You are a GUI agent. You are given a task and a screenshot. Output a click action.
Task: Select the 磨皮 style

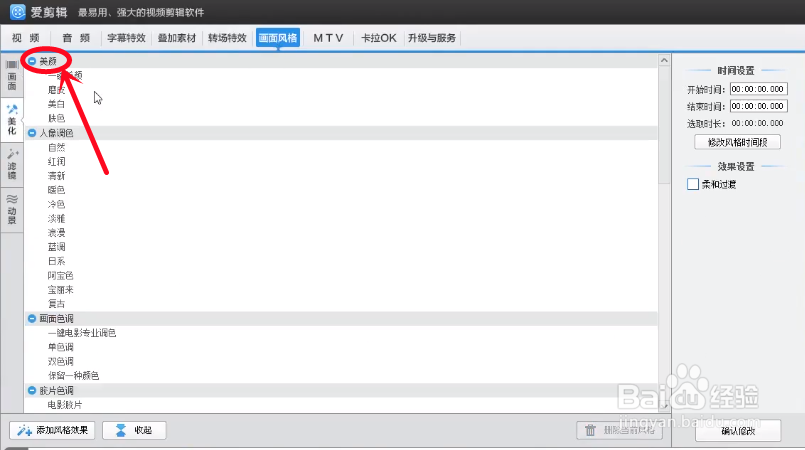[x=56, y=90]
